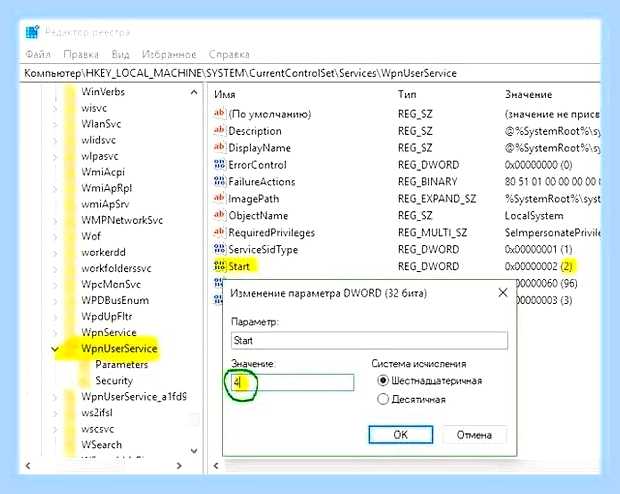Screen dimensions: 620x494
Task: Click the REG_MULTI_SZ type cell
Action: pyautogui.click(x=432, y=233)
